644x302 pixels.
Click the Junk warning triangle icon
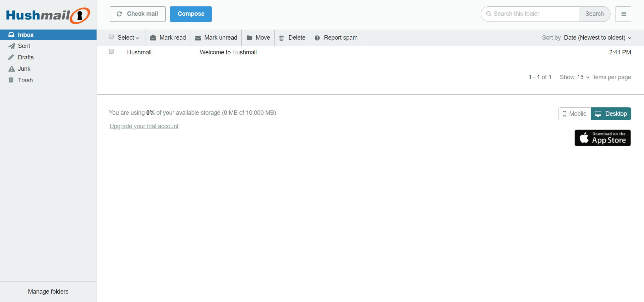[12, 69]
